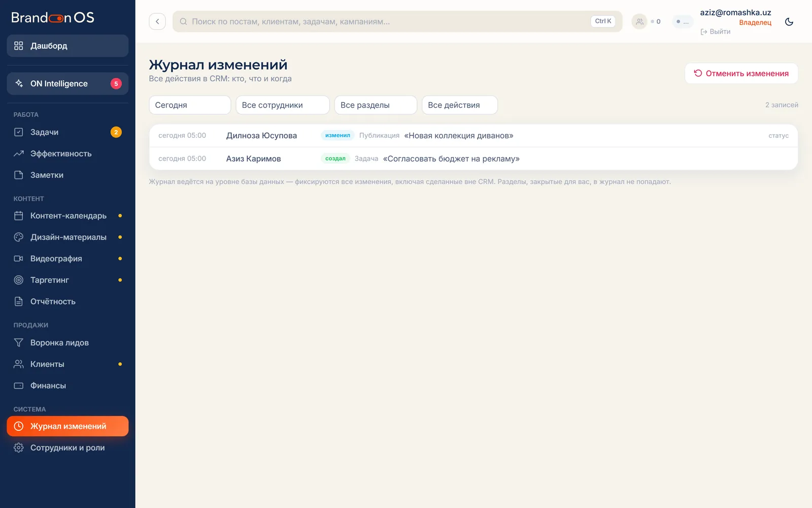Click the Заметки note icon
812x508 pixels.
[19, 175]
